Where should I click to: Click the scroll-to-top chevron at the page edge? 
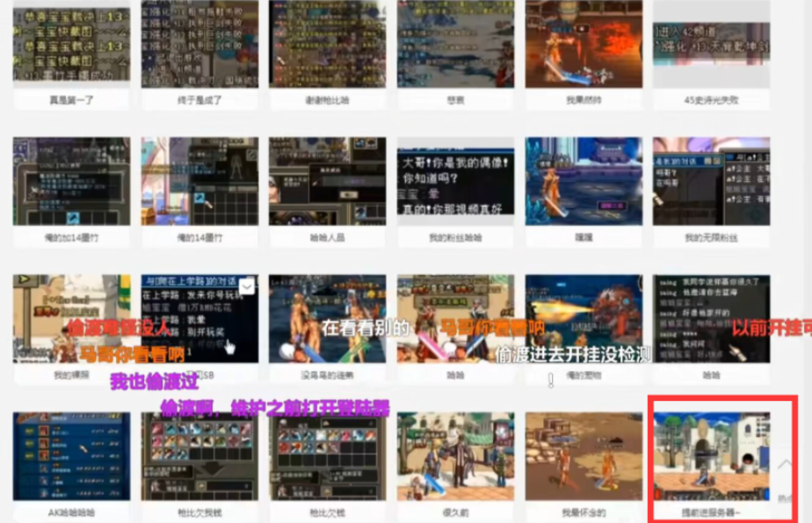point(785,463)
